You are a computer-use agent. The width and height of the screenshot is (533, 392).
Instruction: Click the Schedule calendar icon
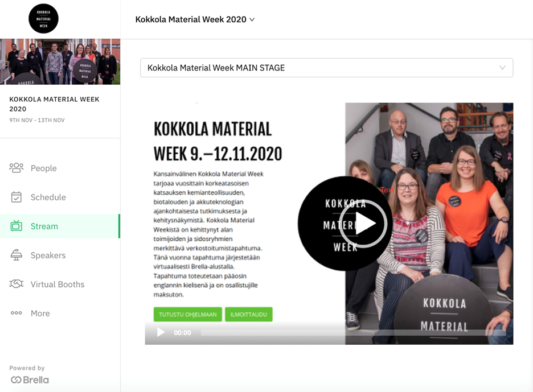(x=17, y=197)
